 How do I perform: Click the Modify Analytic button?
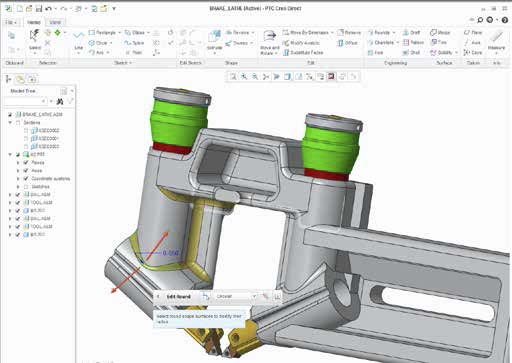pos(301,43)
